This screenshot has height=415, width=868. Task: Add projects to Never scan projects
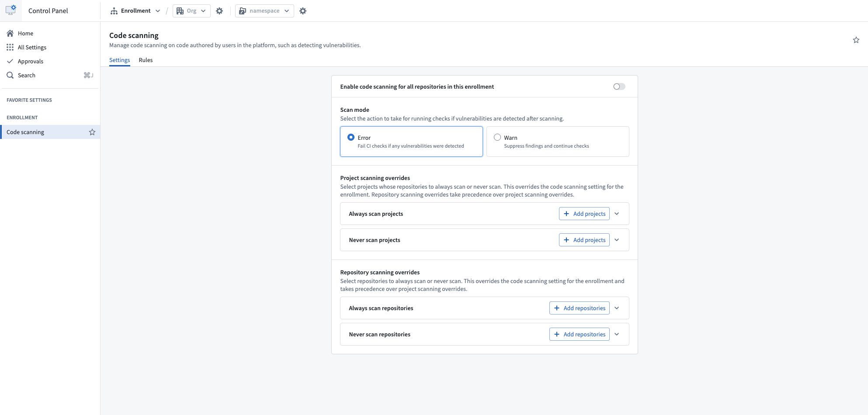coord(584,240)
